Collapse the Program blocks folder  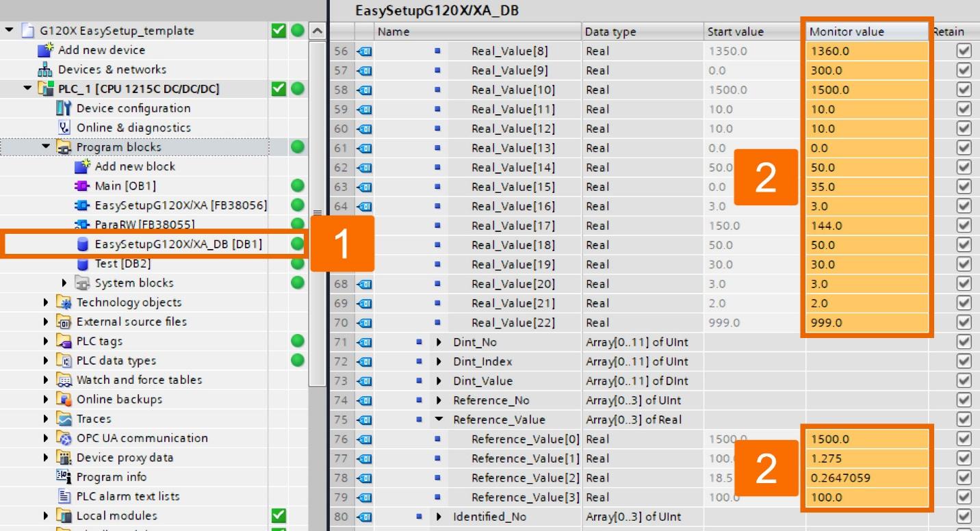[46, 146]
